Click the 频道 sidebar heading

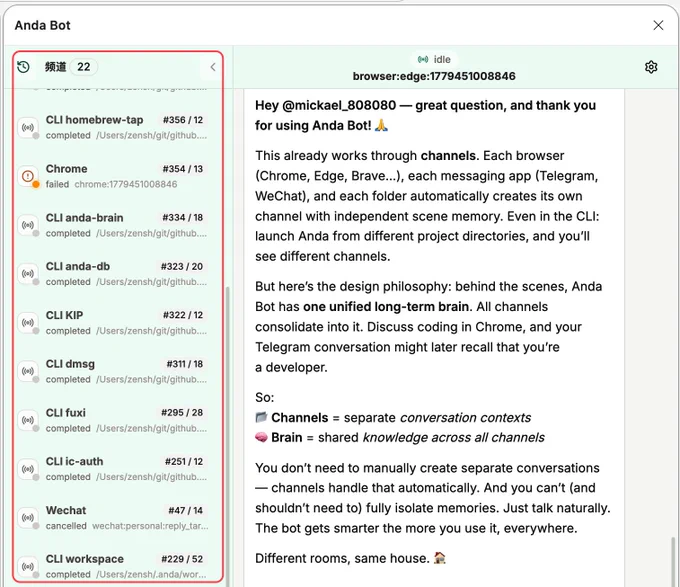point(56,67)
